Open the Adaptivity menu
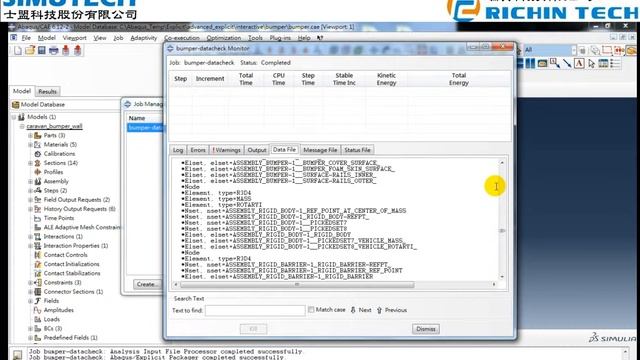The image size is (640, 360). click(x=144, y=38)
